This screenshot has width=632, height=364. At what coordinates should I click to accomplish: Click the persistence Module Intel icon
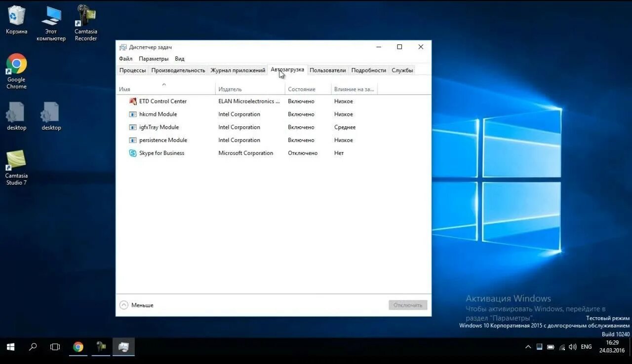132,140
